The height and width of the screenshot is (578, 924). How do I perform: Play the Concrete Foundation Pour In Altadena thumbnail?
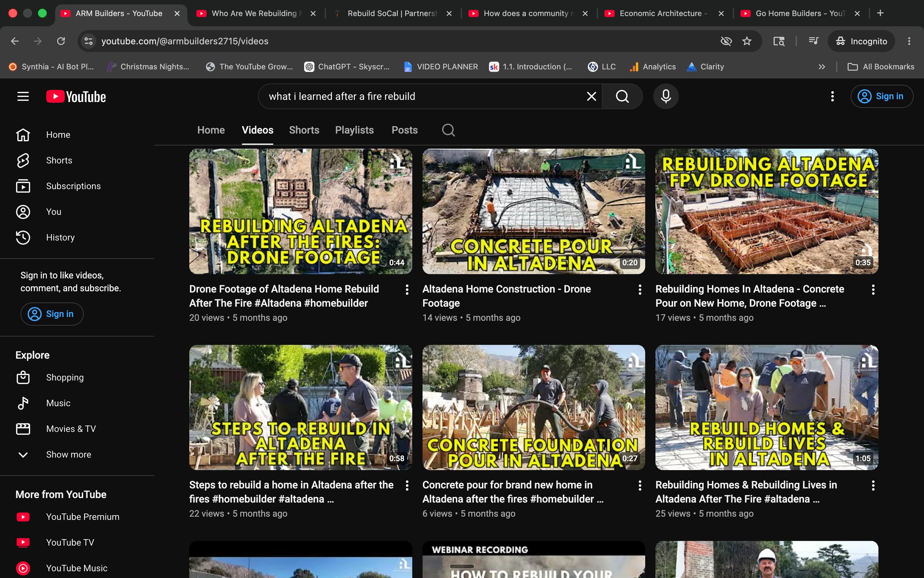(534, 407)
